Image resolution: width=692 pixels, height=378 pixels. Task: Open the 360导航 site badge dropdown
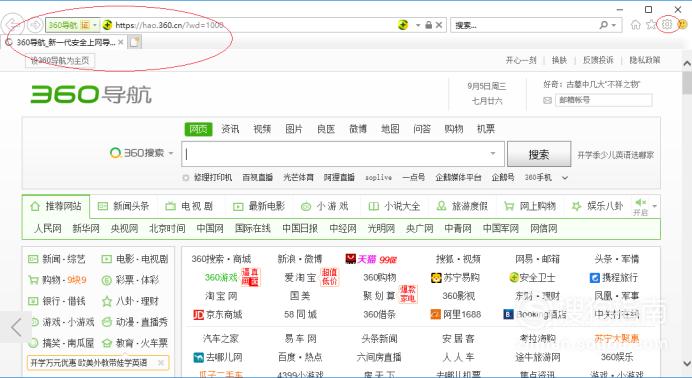click(94, 25)
